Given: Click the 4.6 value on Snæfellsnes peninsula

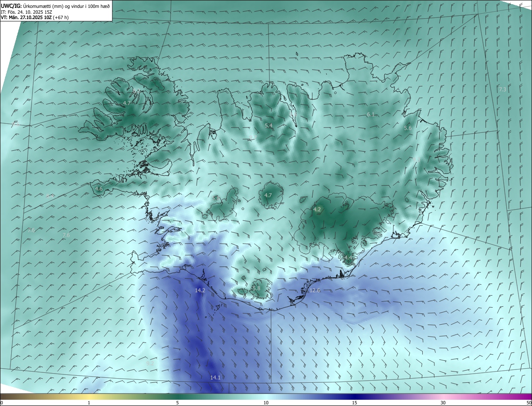Looking at the screenshot, I should click(99, 188).
